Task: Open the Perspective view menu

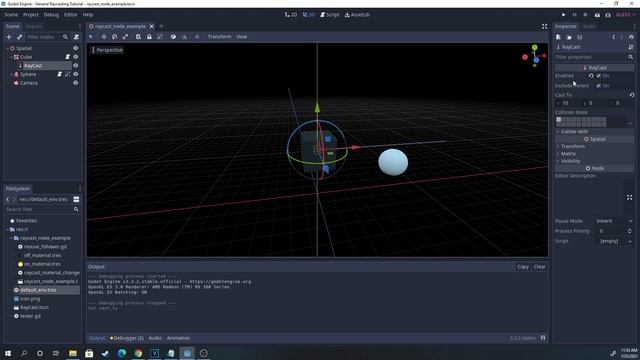Action: pos(107,50)
